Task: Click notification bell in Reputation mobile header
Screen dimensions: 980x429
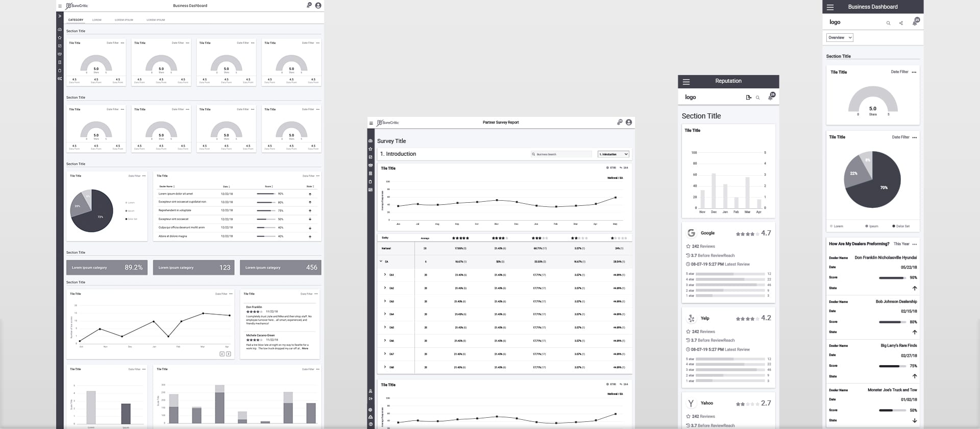Action: [x=771, y=97]
